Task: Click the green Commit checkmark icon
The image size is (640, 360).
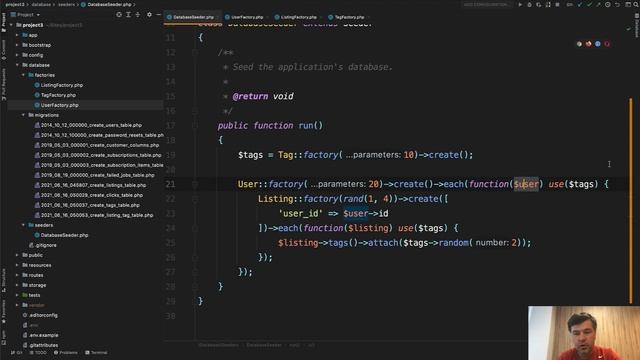Action: point(589,4)
